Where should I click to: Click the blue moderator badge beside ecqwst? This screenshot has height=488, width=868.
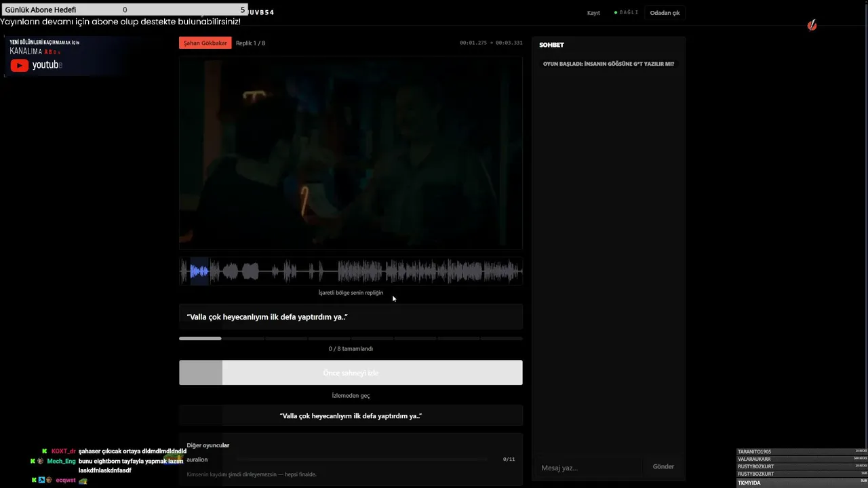coord(41,480)
